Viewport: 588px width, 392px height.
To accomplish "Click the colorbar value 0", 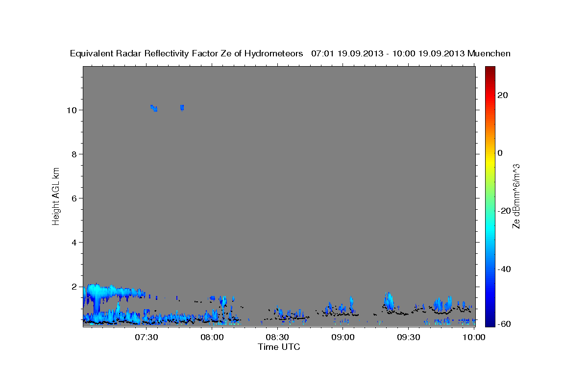I will click(500, 153).
